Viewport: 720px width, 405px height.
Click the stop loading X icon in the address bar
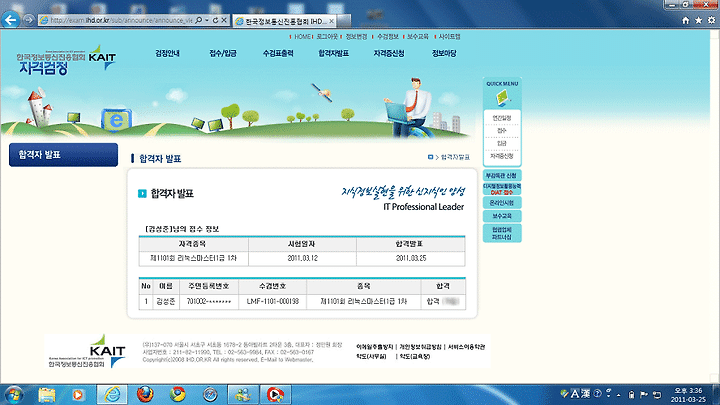[224, 20]
